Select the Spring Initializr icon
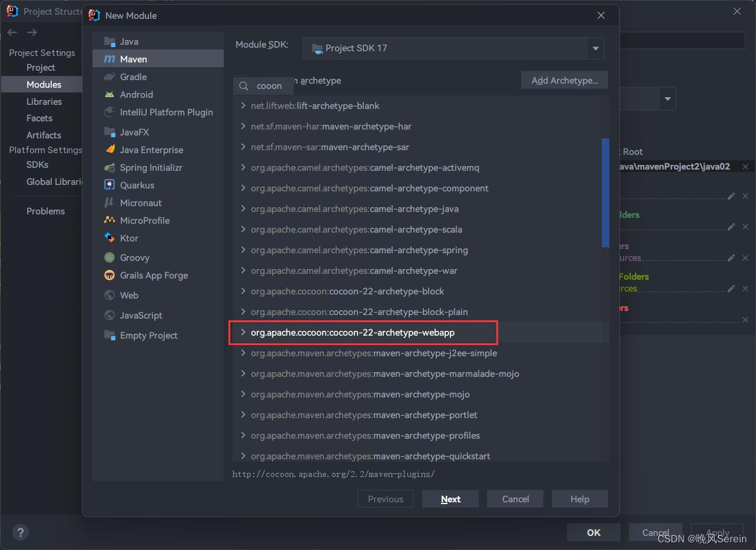The image size is (756, 550). point(110,167)
